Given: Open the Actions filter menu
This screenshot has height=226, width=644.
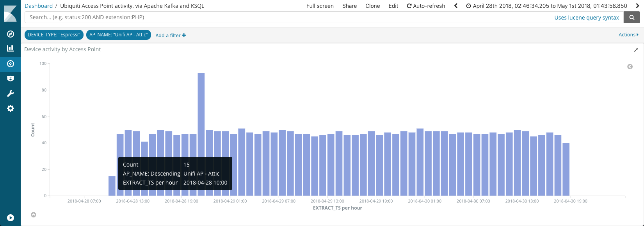Looking at the screenshot, I should (628, 35).
